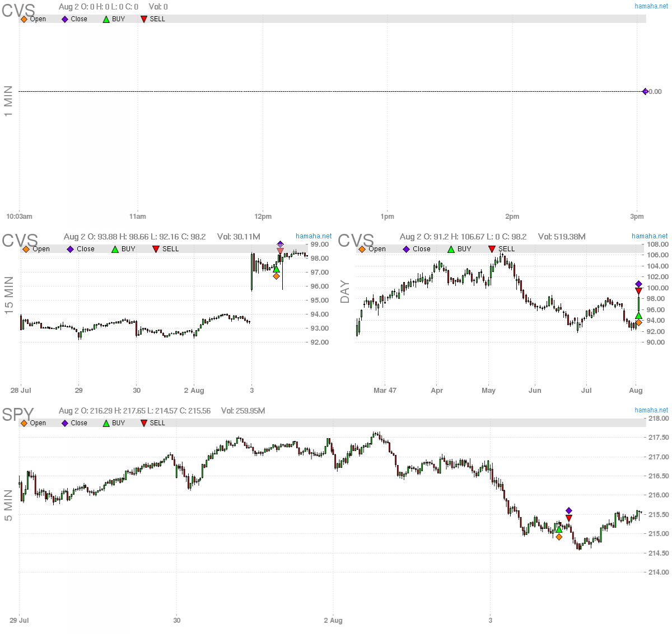Click 'Vol: 519.38M' in CVS DAY header
The height and width of the screenshot is (634, 672).
tap(562, 237)
